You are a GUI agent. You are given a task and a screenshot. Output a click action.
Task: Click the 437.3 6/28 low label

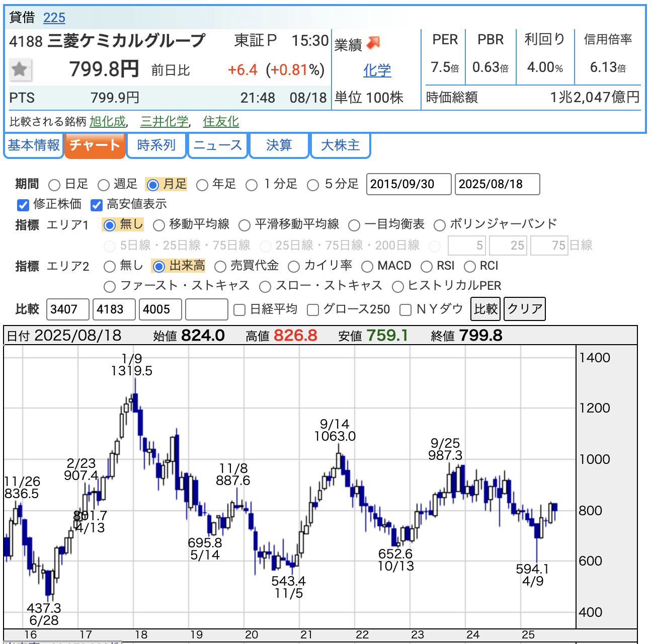coord(44,614)
